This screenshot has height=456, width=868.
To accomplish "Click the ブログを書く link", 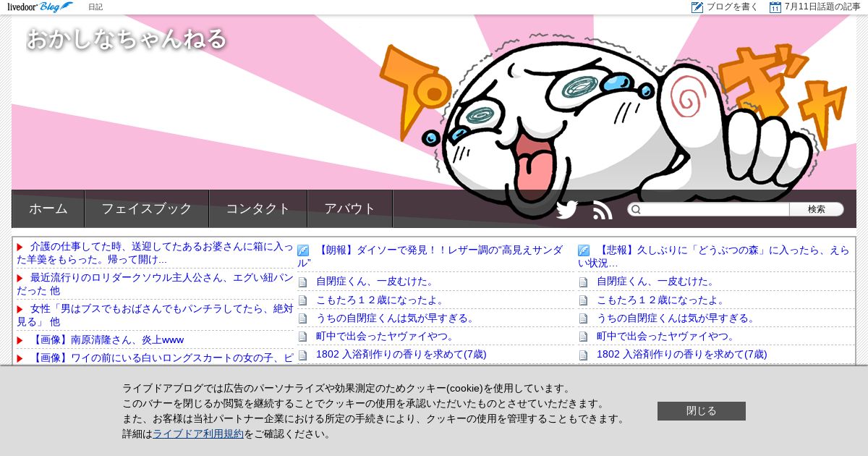I will [732, 7].
